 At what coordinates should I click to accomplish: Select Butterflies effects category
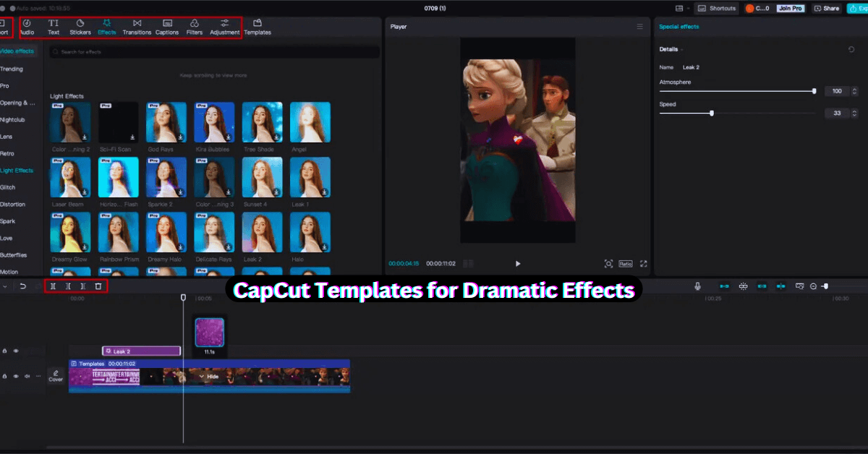[14, 255]
